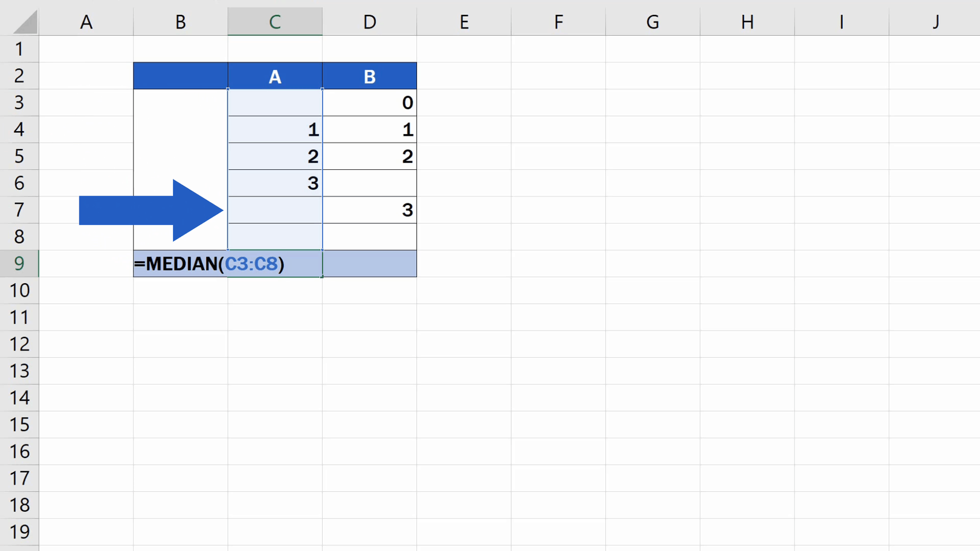980x551 pixels.
Task: Select column J header
Action: (x=935, y=21)
